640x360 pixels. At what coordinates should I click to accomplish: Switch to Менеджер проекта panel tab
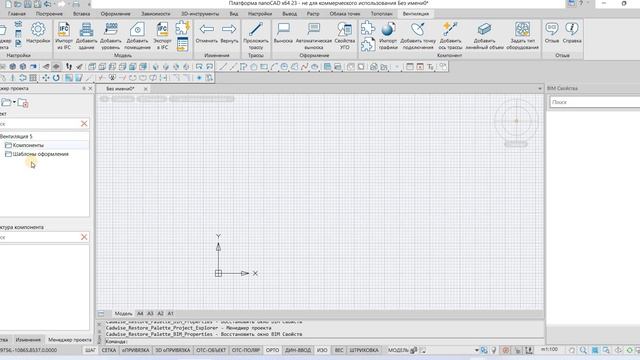69,340
